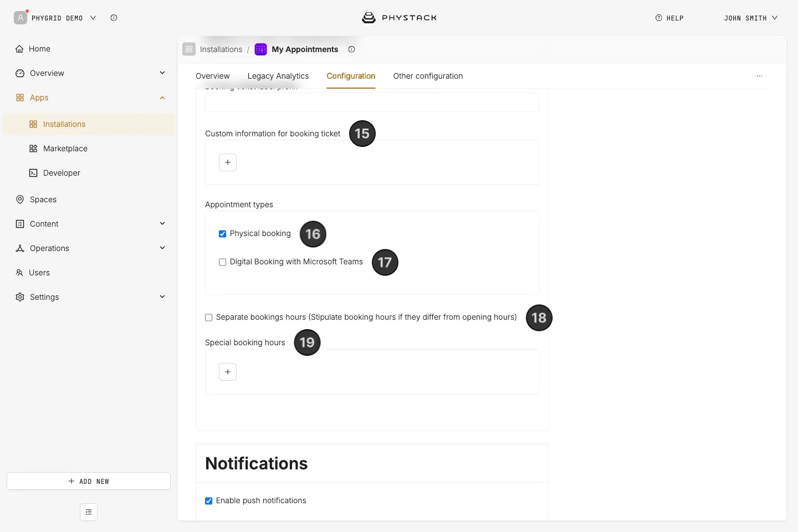Open the John Smith user dropdown
The image size is (798, 532).
751,18
